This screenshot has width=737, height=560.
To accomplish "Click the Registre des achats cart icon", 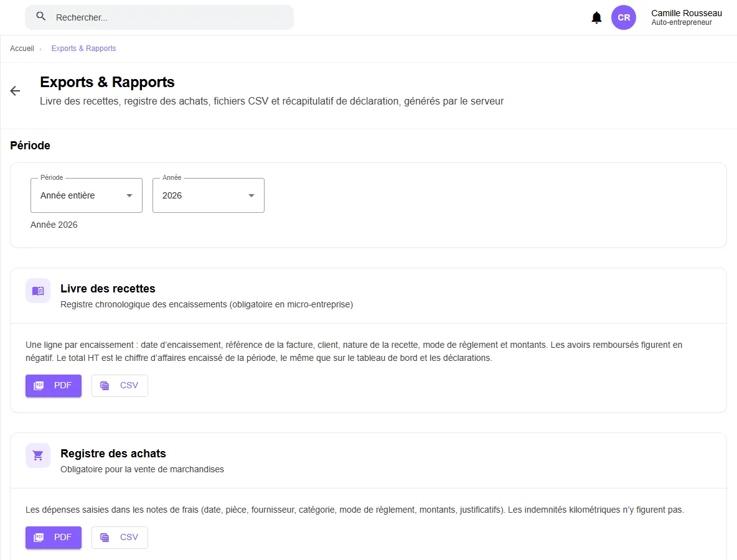I will click(38, 455).
